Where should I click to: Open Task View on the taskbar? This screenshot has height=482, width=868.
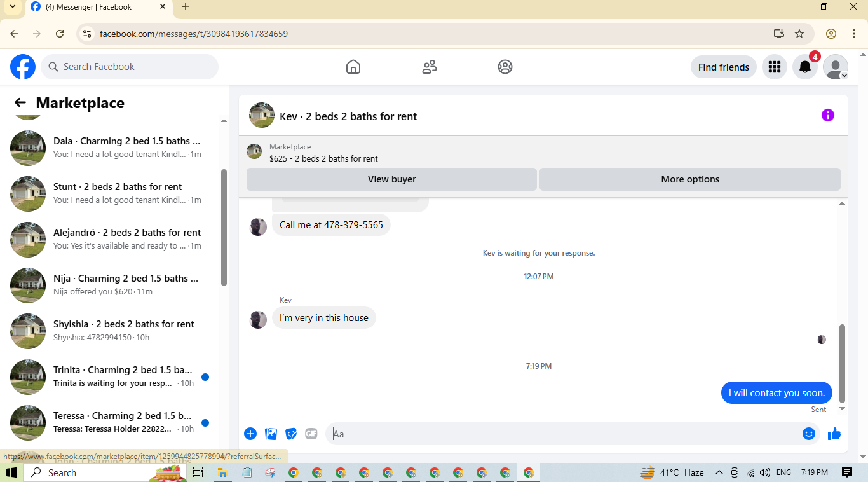tap(198, 472)
